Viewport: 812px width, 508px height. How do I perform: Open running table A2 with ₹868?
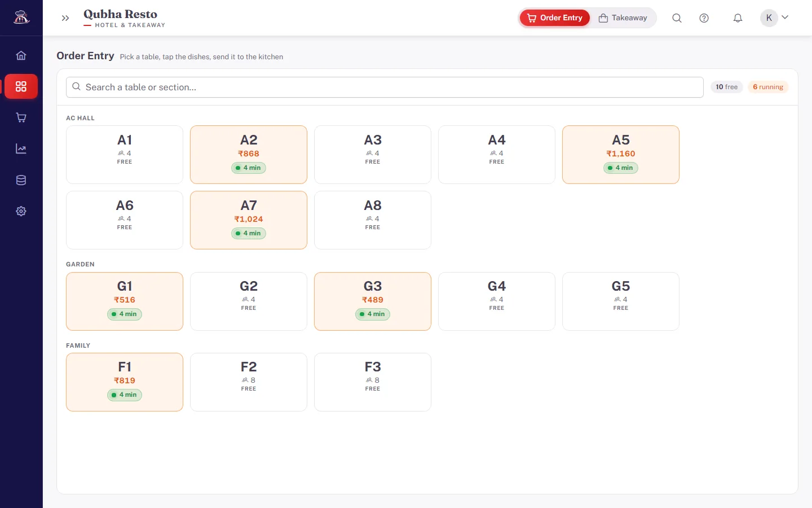[x=249, y=155]
